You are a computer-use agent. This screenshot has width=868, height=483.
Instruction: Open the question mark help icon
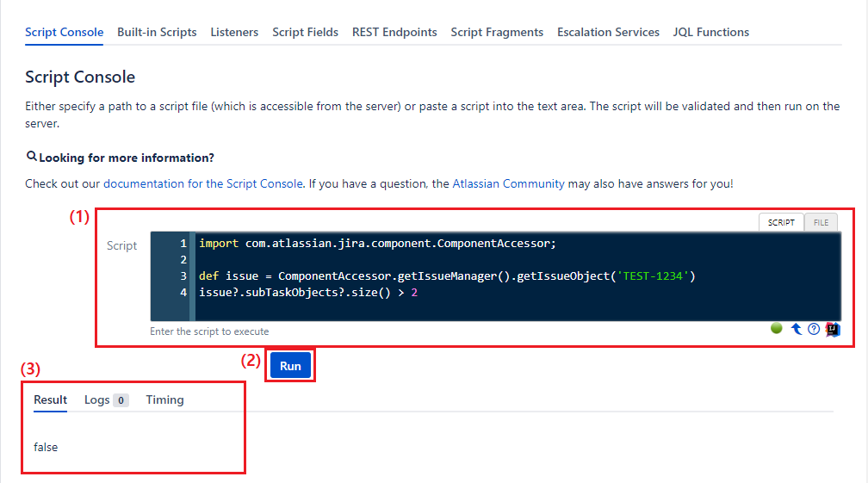tap(814, 329)
